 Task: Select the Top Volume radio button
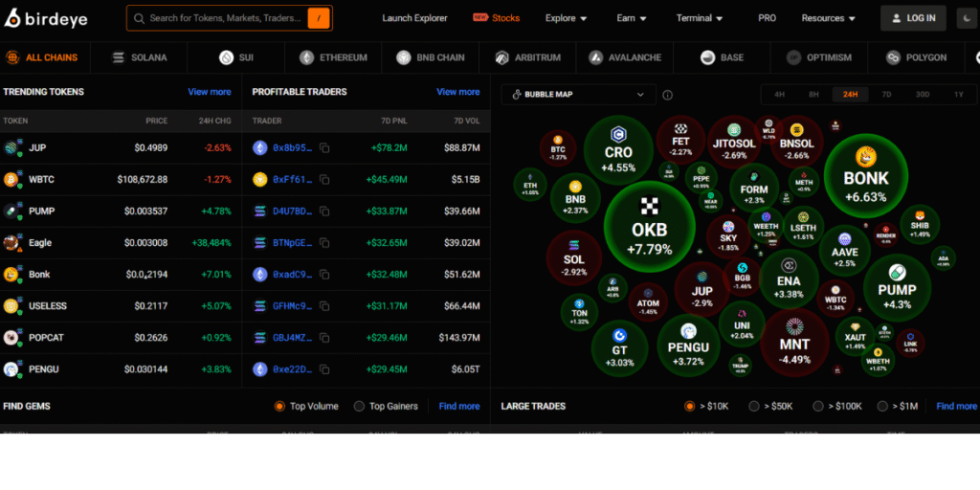coord(279,406)
